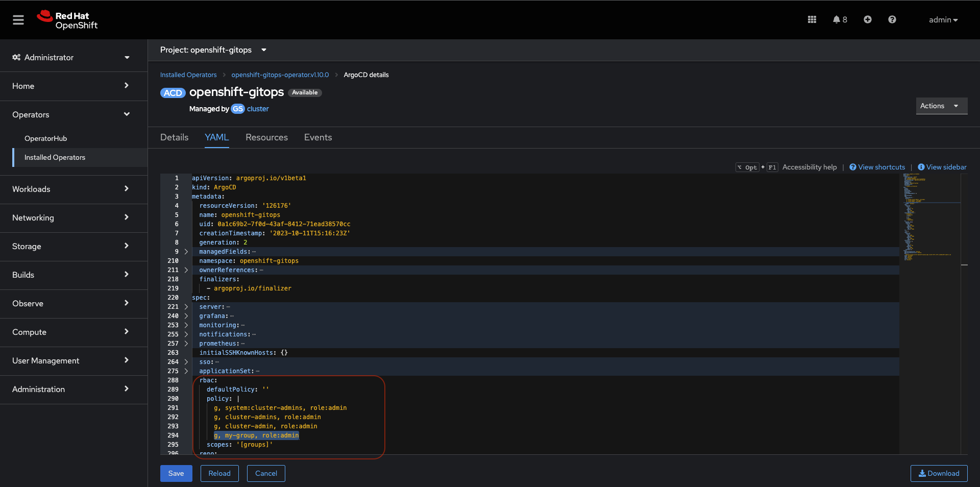
Task: Toggle the hamburger navigation menu
Action: coord(18,20)
